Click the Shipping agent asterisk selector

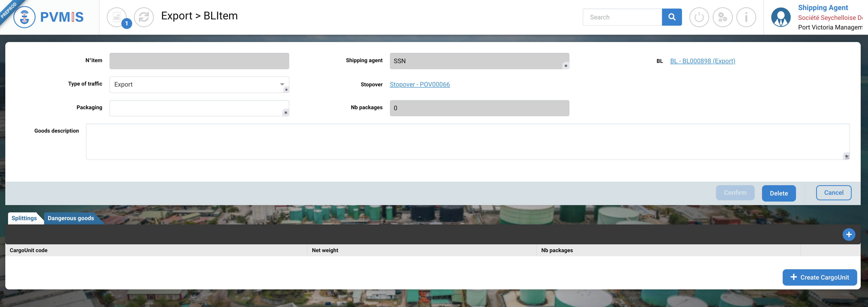[x=566, y=66]
